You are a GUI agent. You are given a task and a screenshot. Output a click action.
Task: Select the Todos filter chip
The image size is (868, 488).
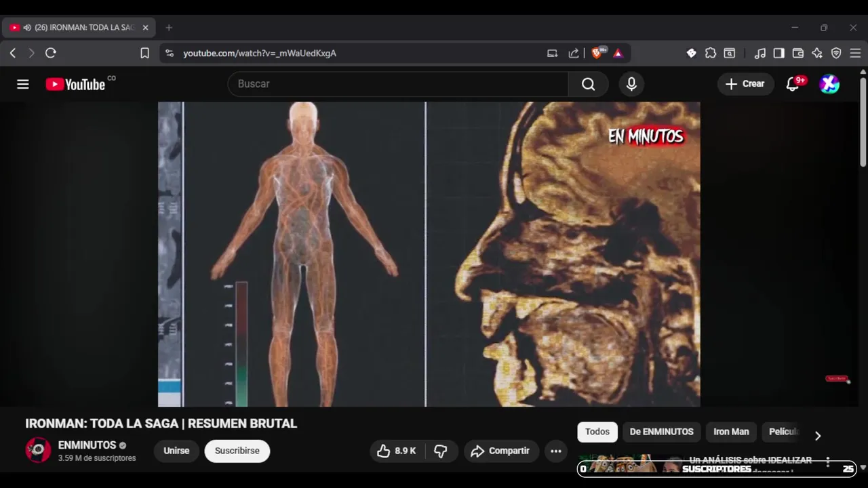[x=597, y=432]
